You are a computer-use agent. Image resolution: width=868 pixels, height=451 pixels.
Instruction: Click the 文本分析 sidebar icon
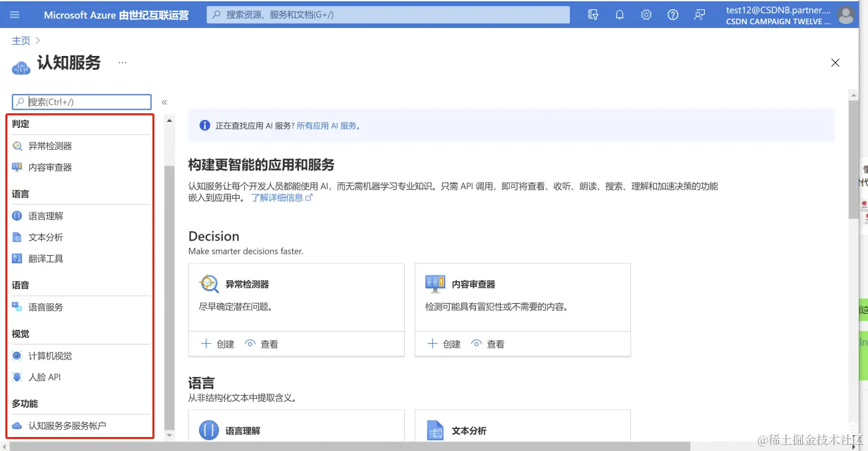point(17,237)
